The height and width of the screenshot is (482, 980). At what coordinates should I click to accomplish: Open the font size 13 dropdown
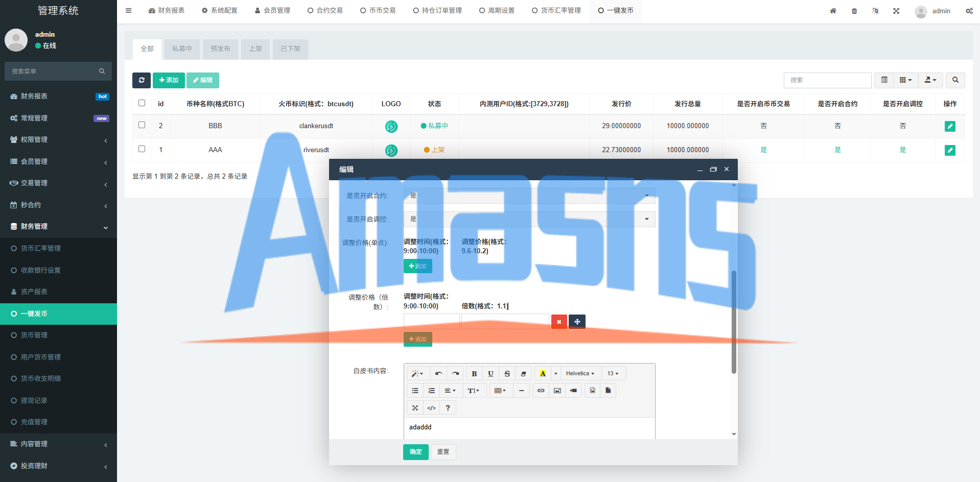click(x=613, y=374)
